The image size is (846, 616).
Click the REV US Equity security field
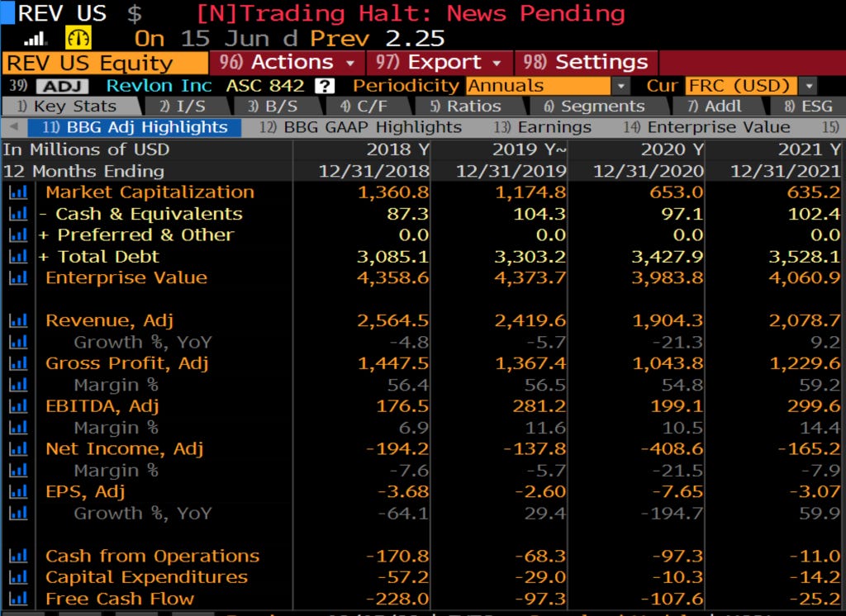105,63
